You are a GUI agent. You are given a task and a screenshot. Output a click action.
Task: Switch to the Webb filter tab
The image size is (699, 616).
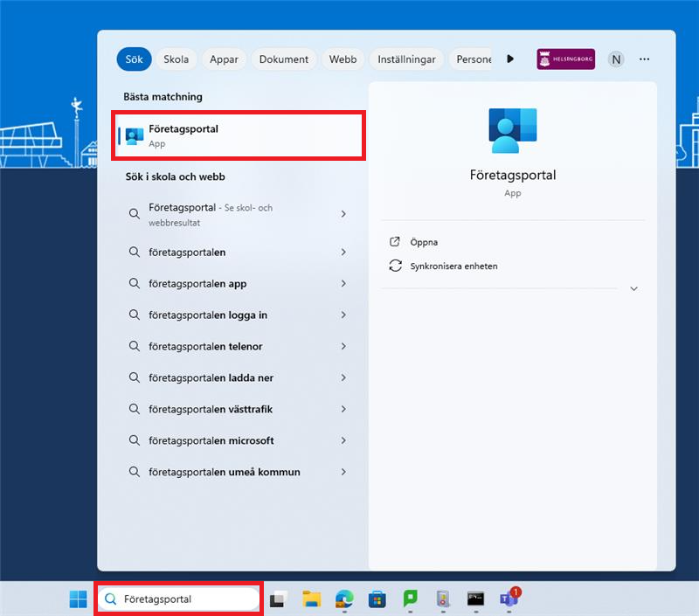343,59
